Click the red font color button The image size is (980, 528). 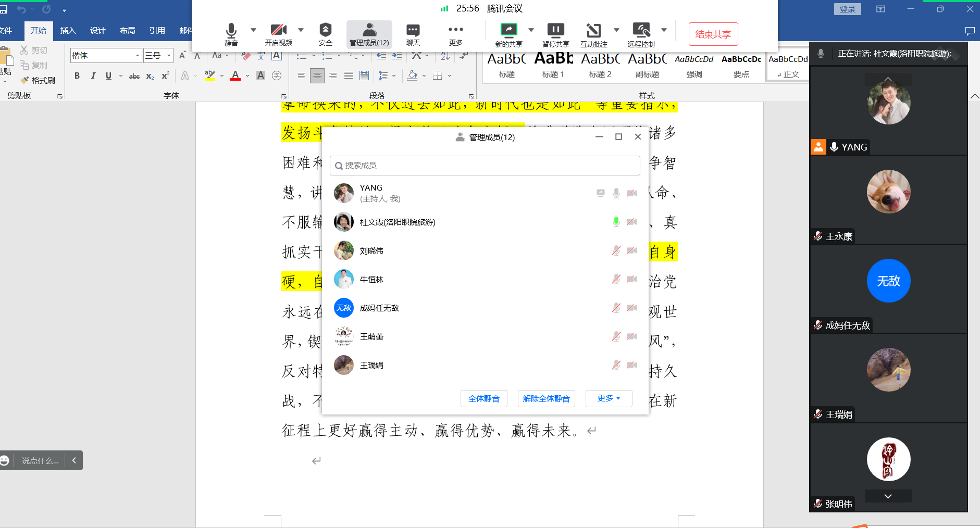click(x=235, y=76)
